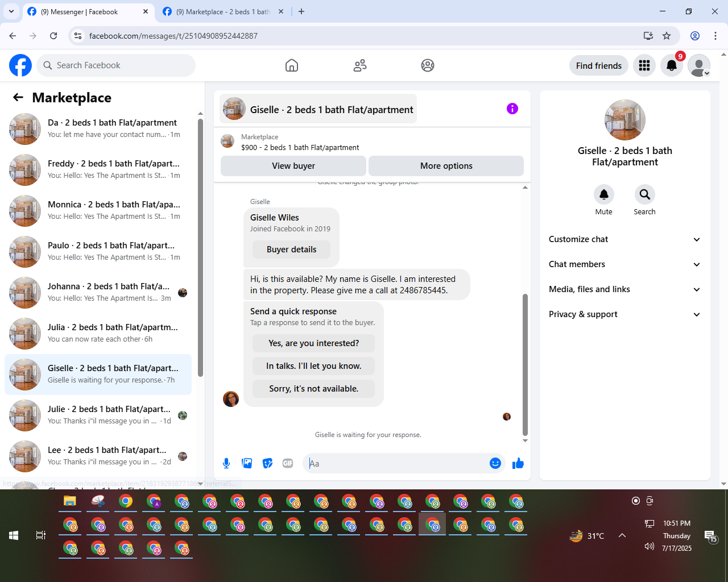Screen dimensions: 728x582
Task: Click the message text box
Action: tap(397, 463)
